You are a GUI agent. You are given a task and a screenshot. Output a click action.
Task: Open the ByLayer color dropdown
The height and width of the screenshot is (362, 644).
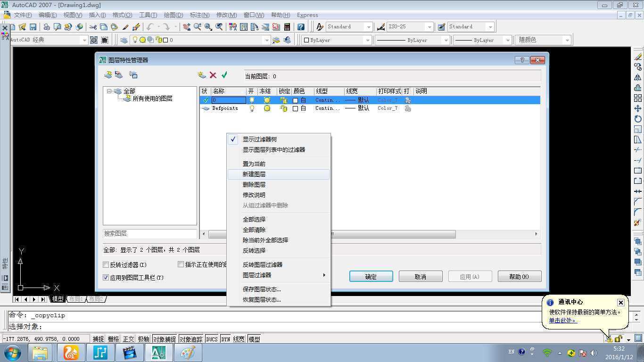368,40
